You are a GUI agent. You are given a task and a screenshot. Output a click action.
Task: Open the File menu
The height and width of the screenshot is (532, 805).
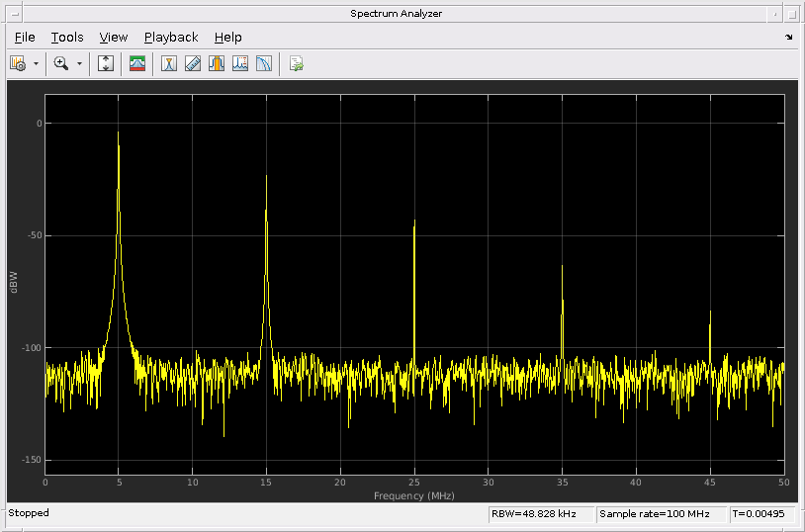[25, 37]
